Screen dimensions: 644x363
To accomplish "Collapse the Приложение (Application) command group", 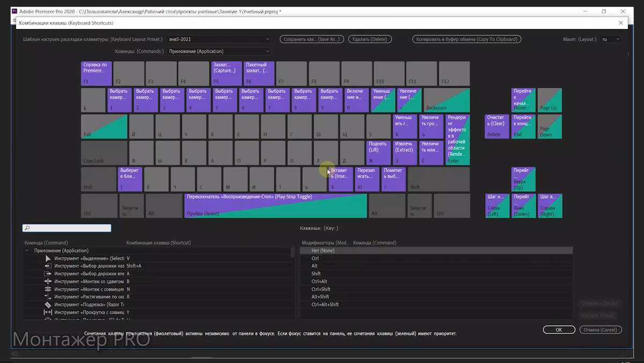I will 27,251.
